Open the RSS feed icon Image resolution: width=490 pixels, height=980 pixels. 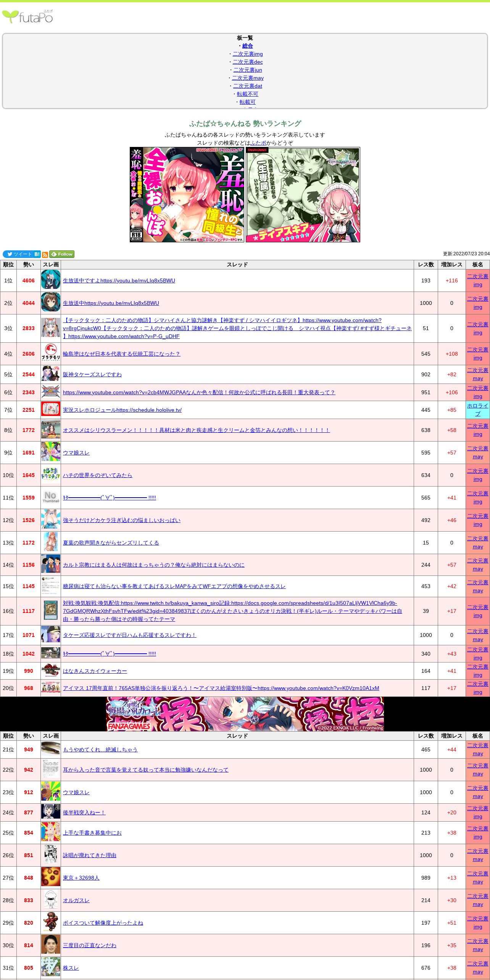(x=45, y=255)
